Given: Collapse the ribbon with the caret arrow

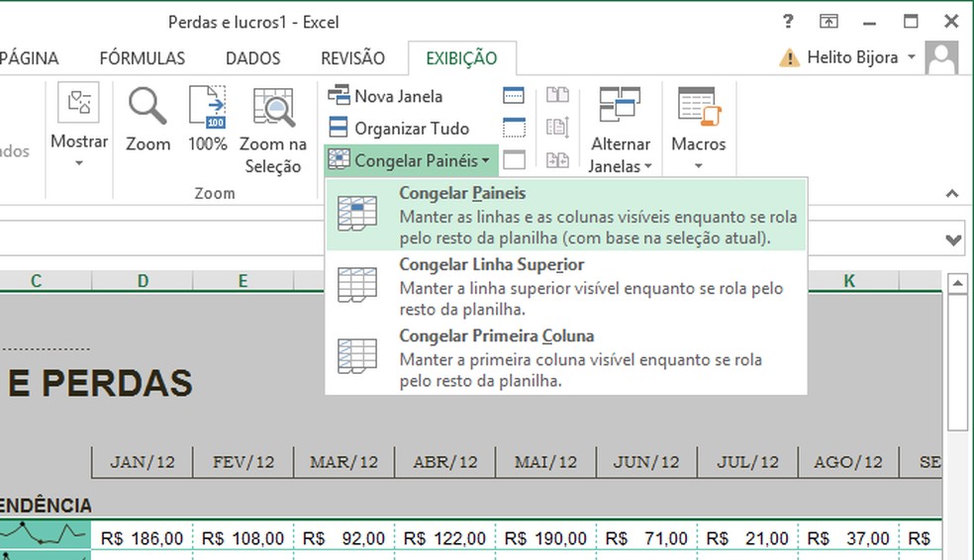Looking at the screenshot, I should click(x=951, y=194).
